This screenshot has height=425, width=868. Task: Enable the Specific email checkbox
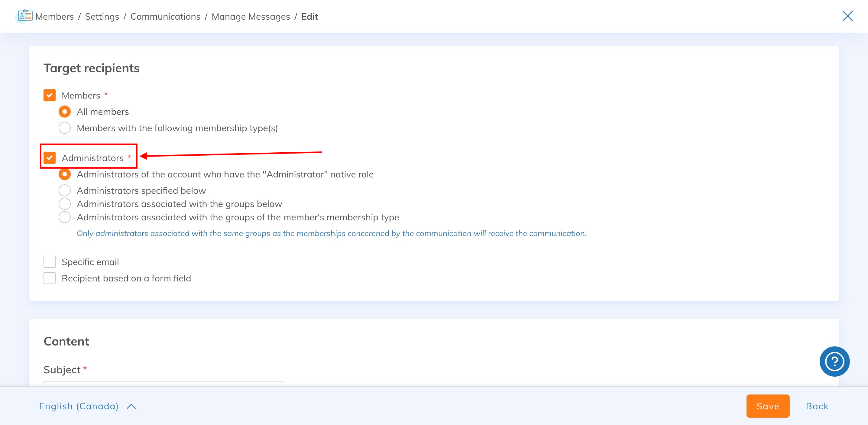pyautogui.click(x=50, y=262)
